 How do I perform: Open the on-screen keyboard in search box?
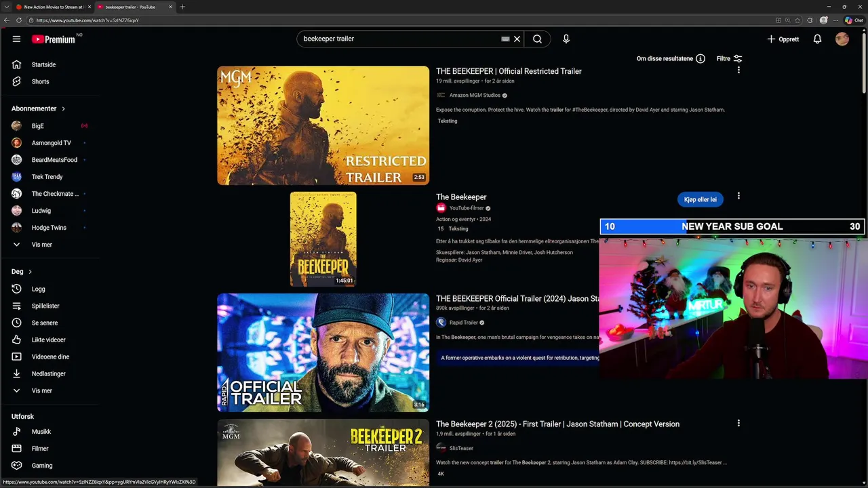[x=505, y=39]
